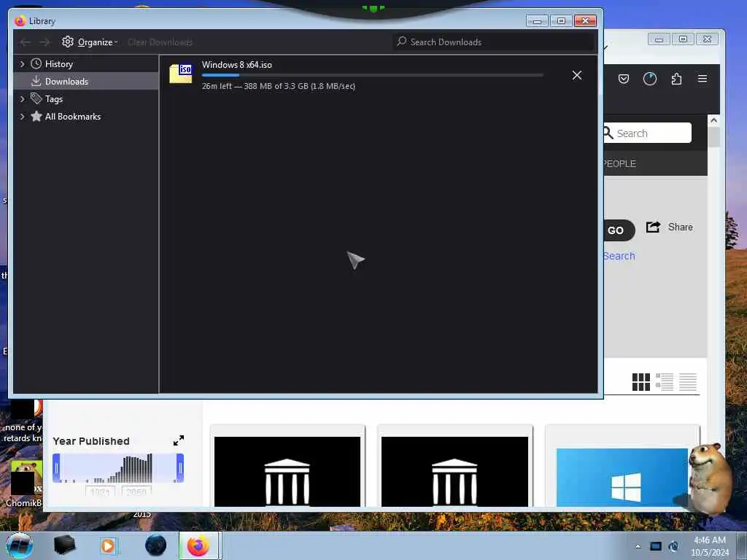747x560 pixels.
Task: Click the GO button on the webpage
Action: pos(619,230)
